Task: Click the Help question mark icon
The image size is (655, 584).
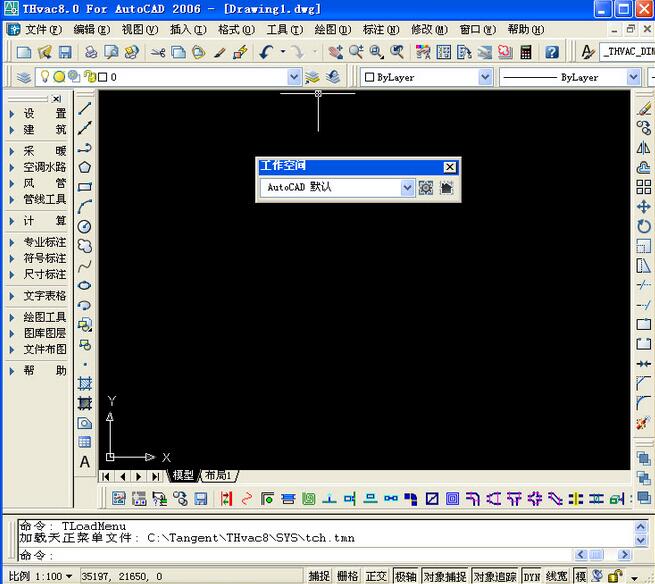Action: [552, 52]
